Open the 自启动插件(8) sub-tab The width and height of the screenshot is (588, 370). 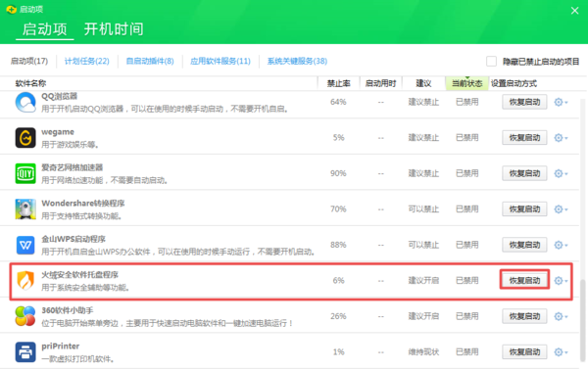pyautogui.click(x=150, y=61)
